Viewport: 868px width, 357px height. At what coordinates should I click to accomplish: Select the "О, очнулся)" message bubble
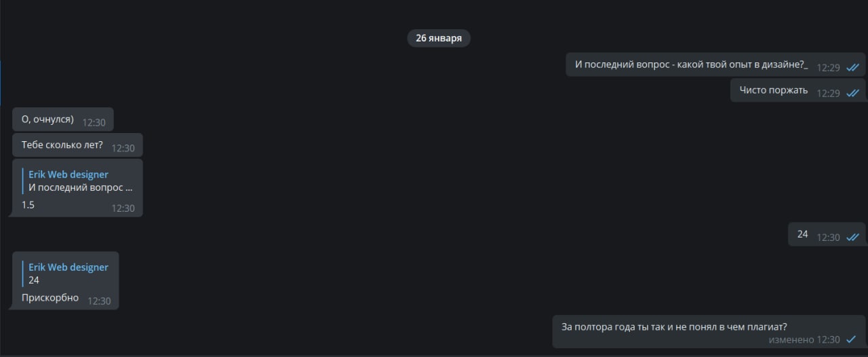[63, 119]
